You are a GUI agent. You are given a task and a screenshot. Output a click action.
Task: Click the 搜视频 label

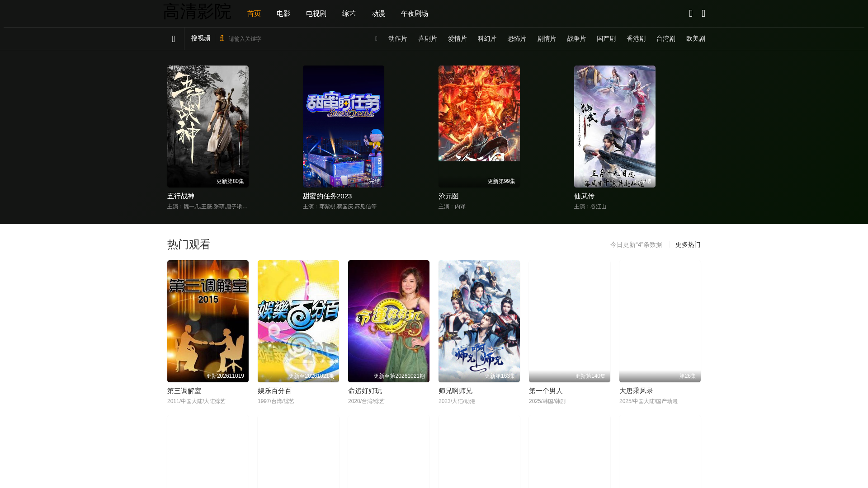click(x=201, y=38)
